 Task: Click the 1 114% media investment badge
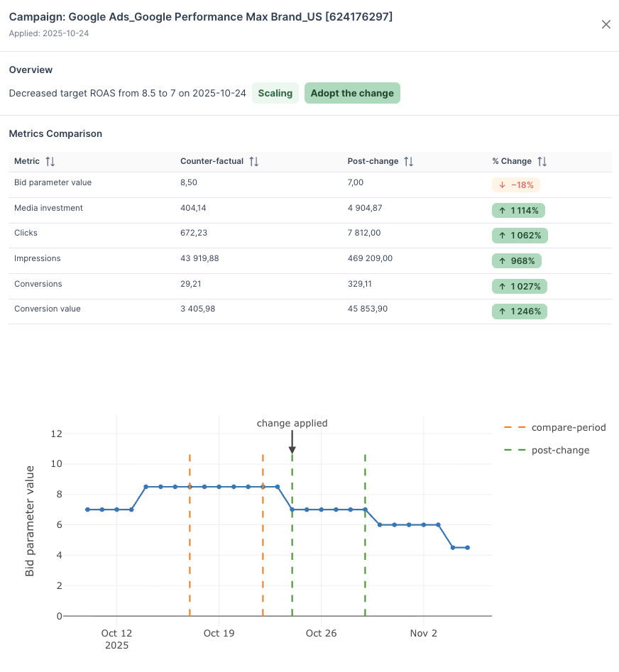click(519, 210)
